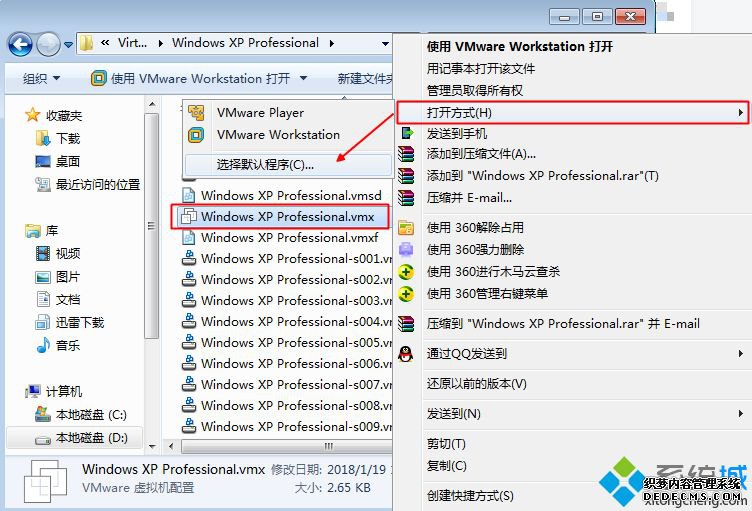Select Windows XP Professional-s008 disk file
752x511 pixels.
click(x=287, y=405)
